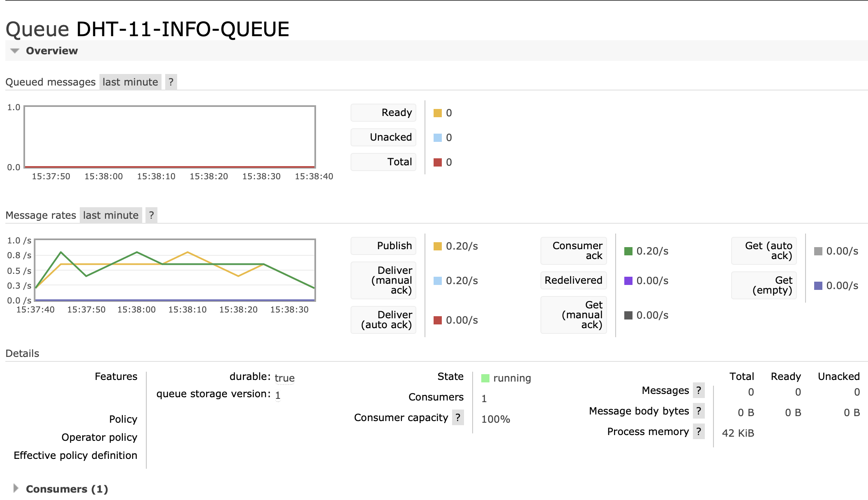Screen dimensions: 868x500
Task: Click the Redelivered legend button
Action: [574, 280]
